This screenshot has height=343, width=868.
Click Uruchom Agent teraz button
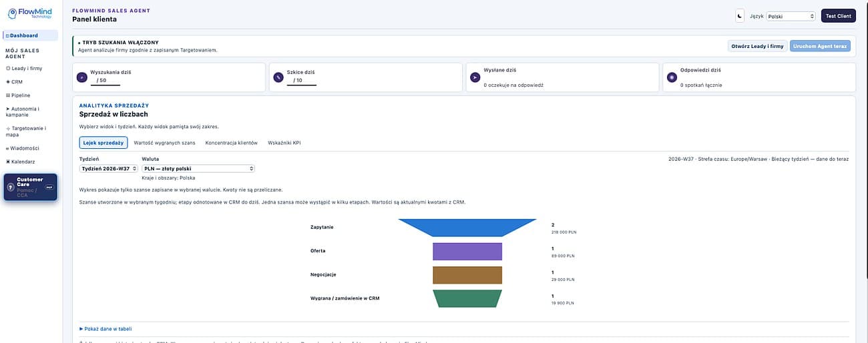pos(820,46)
